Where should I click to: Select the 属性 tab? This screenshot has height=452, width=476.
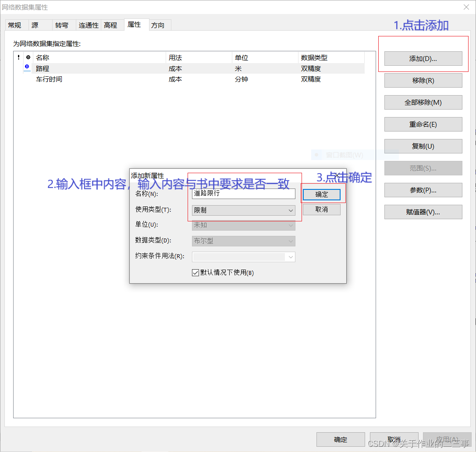[137, 24]
